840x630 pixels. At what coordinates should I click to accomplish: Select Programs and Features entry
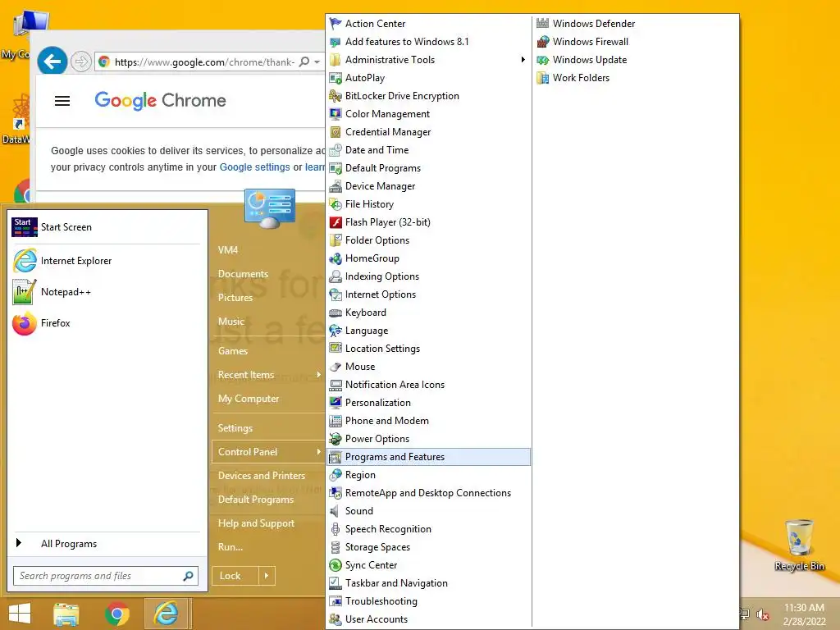coord(428,457)
